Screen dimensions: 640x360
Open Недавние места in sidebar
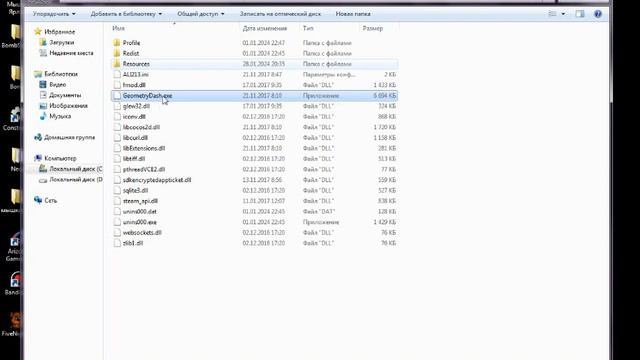pyautogui.click(x=71, y=53)
